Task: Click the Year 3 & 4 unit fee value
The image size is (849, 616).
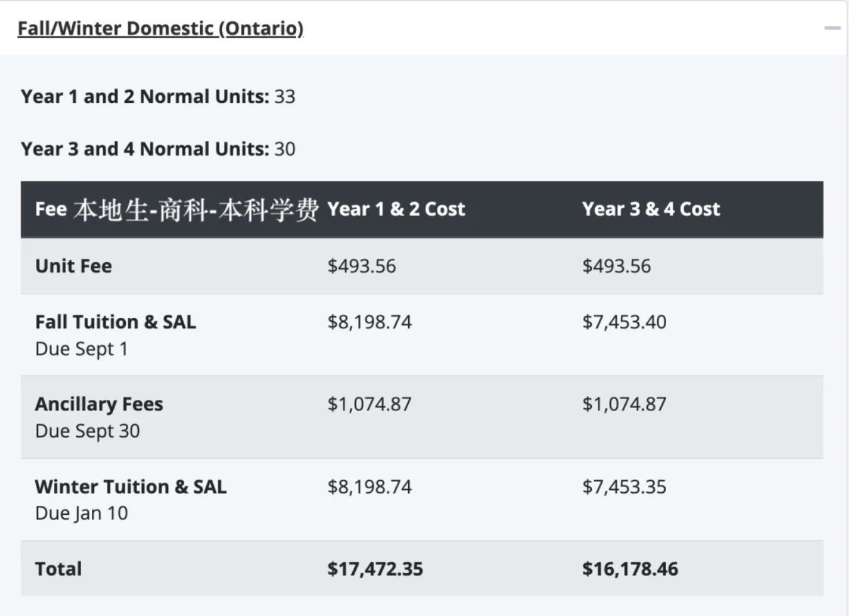Action: click(x=616, y=266)
